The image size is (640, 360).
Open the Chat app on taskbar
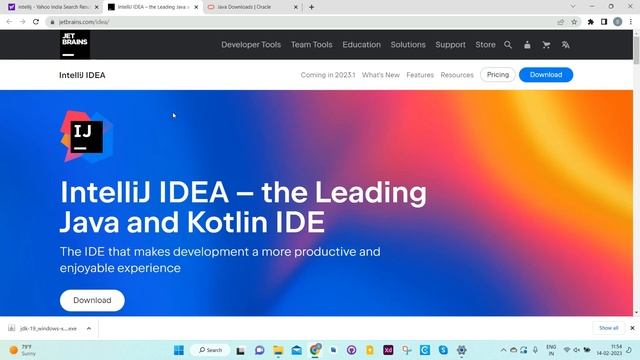point(260,350)
